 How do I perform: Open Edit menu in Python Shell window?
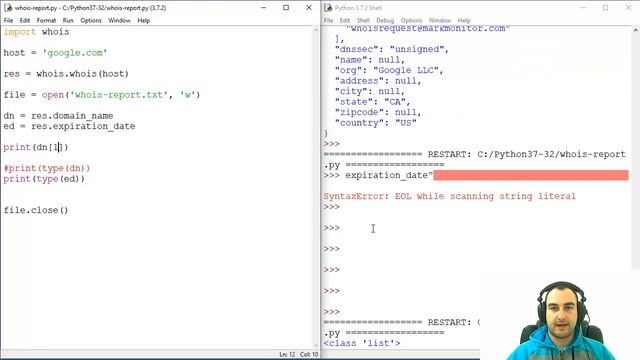click(345, 20)
